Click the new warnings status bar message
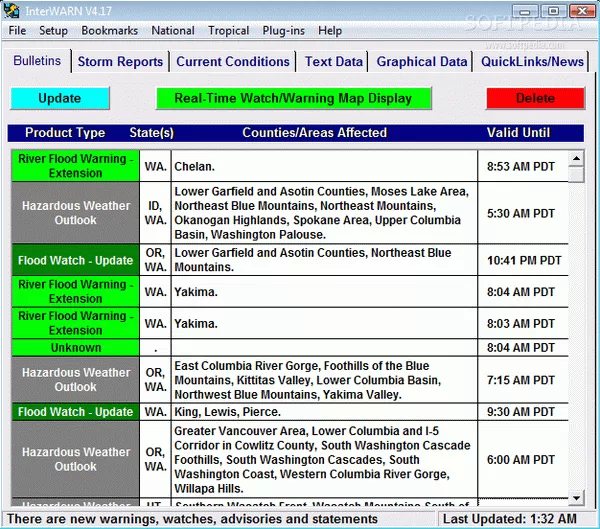 192,519
